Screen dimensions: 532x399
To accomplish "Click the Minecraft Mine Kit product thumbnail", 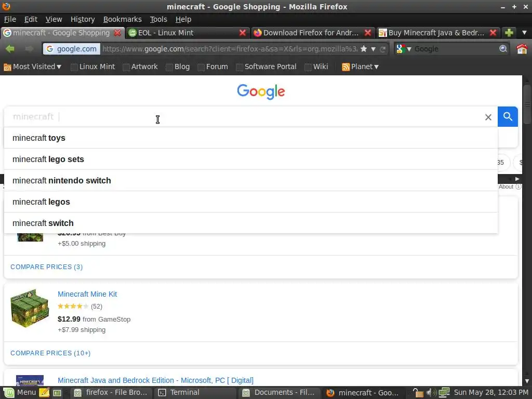I will point(30,308).
